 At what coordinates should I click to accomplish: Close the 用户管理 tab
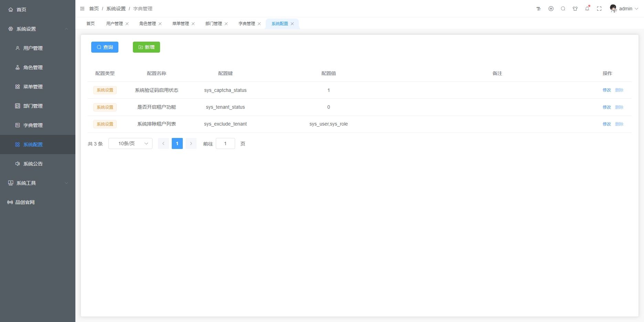[x=127, y=24]
